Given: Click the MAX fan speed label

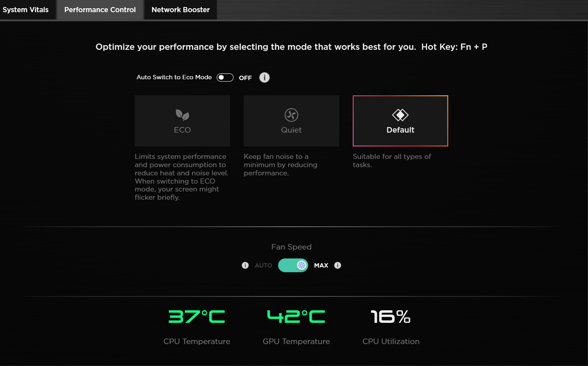Looking at the screenshot, I should click(x=321, y=266).
